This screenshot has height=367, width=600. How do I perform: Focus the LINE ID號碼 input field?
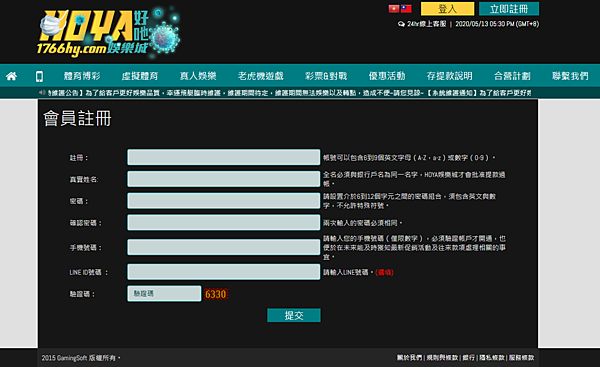(224, 272)
